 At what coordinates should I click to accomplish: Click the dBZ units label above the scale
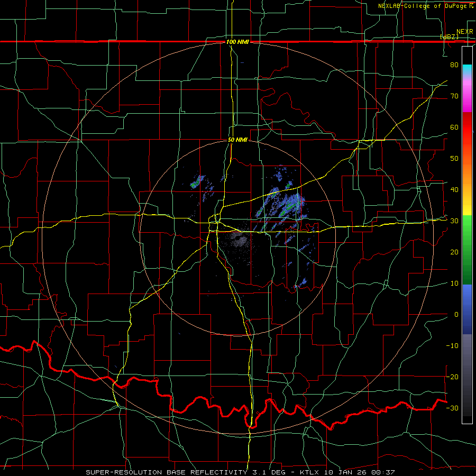[x=449, y=36]
